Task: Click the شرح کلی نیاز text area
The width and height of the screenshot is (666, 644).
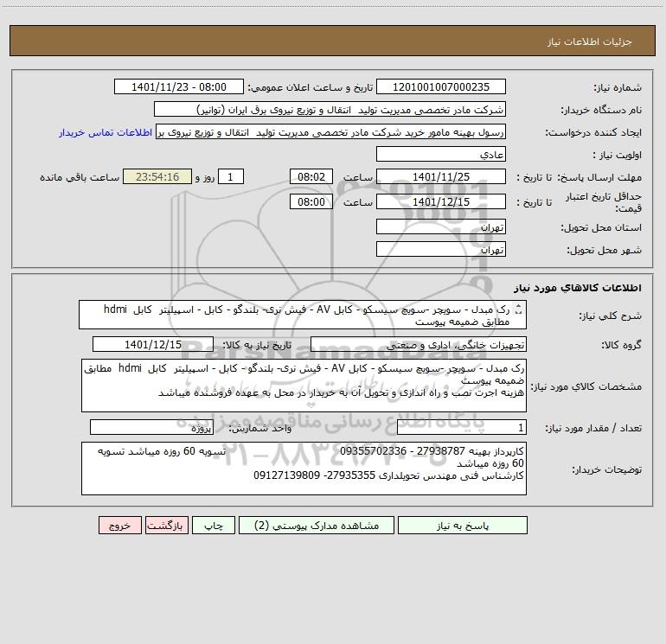Action: point(303,315)
